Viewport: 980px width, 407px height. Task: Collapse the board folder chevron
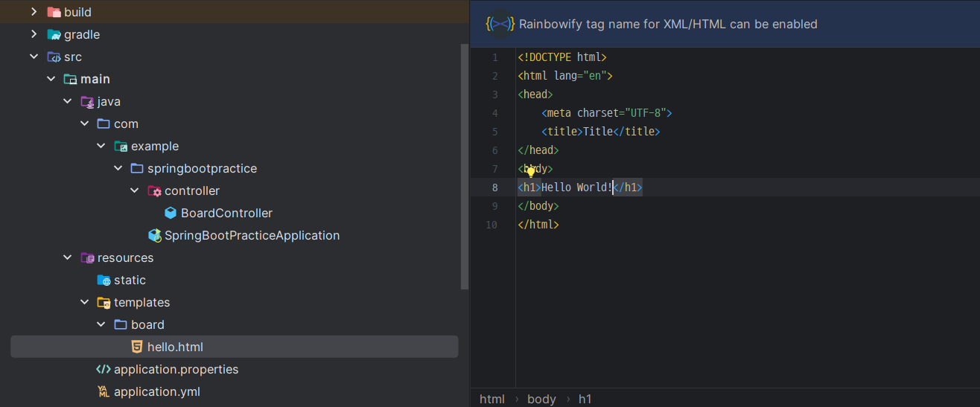(x=101, y=324)
